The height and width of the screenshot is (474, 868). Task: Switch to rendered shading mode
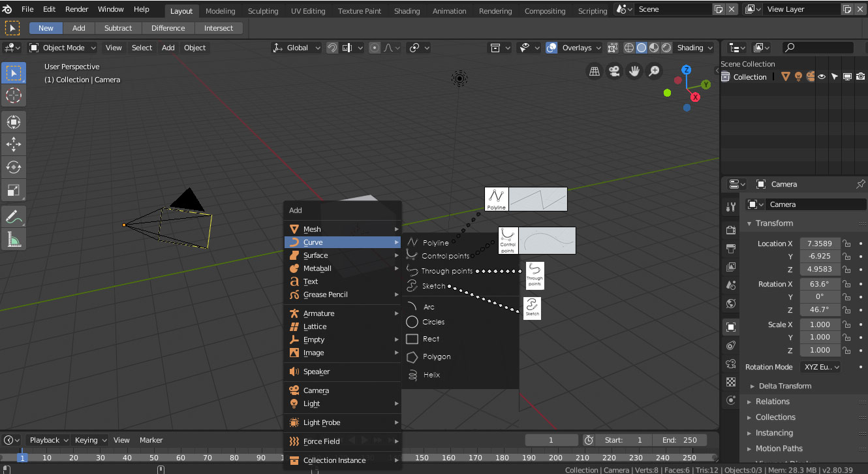click(666, 48)
